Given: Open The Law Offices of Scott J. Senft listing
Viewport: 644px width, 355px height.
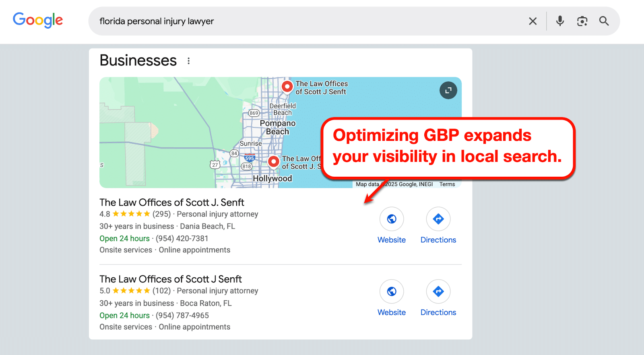Looking at the screenshot, I should (x=172, y=202).
